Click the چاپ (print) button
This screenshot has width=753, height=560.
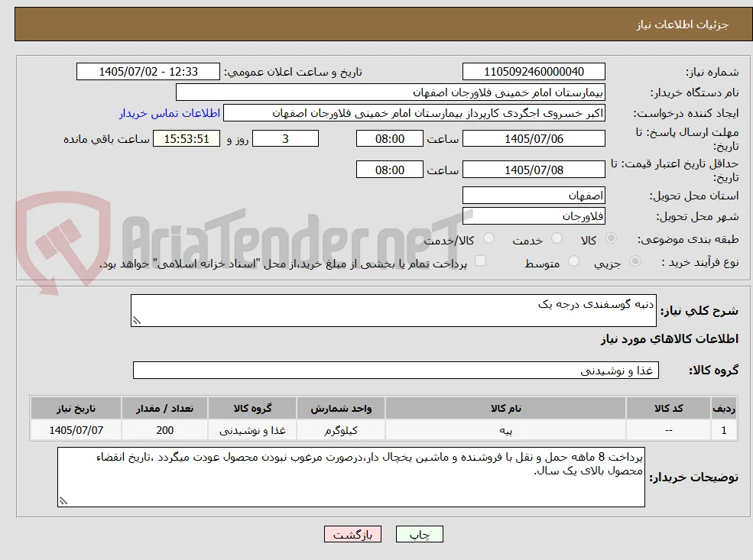tap(419, 535)
